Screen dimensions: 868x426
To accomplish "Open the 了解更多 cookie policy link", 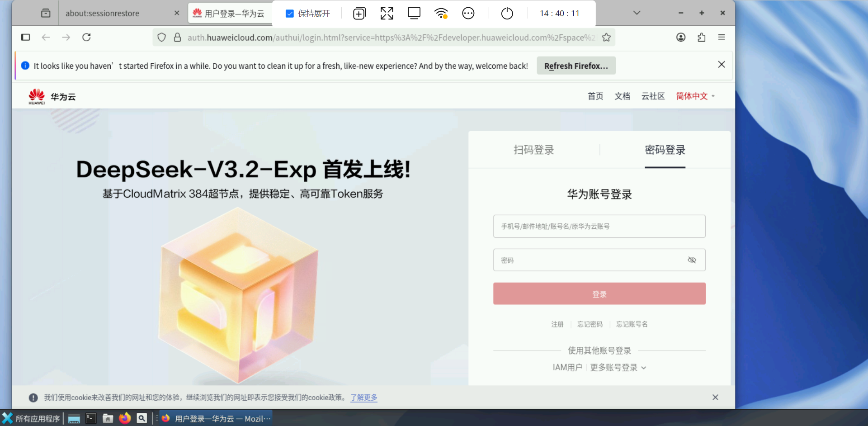I will coord(364,398).
